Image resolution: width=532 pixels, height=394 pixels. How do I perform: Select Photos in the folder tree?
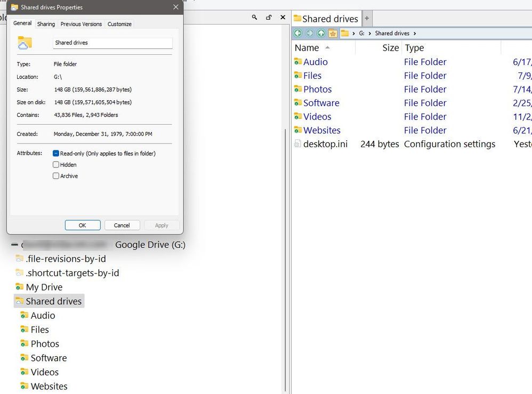click(45, 344)
